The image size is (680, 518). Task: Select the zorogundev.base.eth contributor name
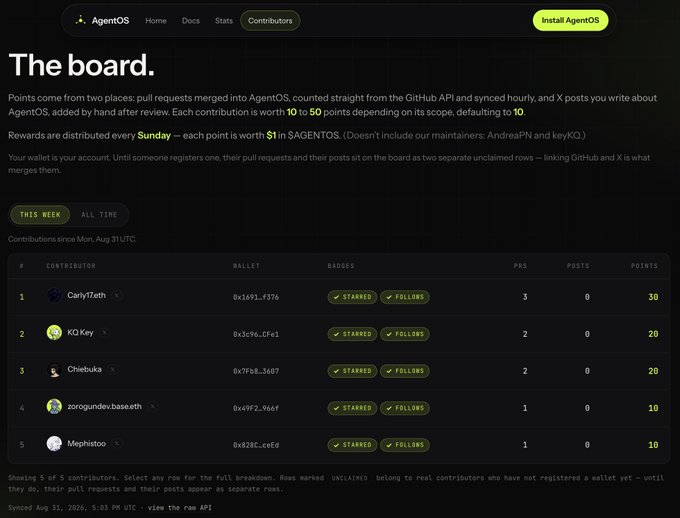point(105,407)
